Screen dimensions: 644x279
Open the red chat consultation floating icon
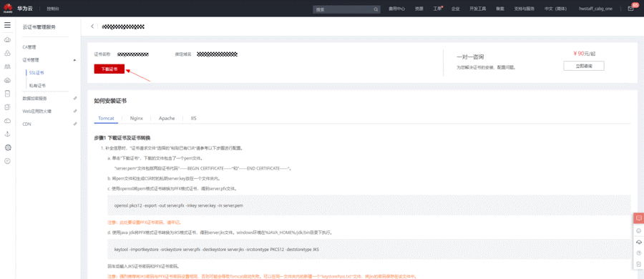click(638, 218)
